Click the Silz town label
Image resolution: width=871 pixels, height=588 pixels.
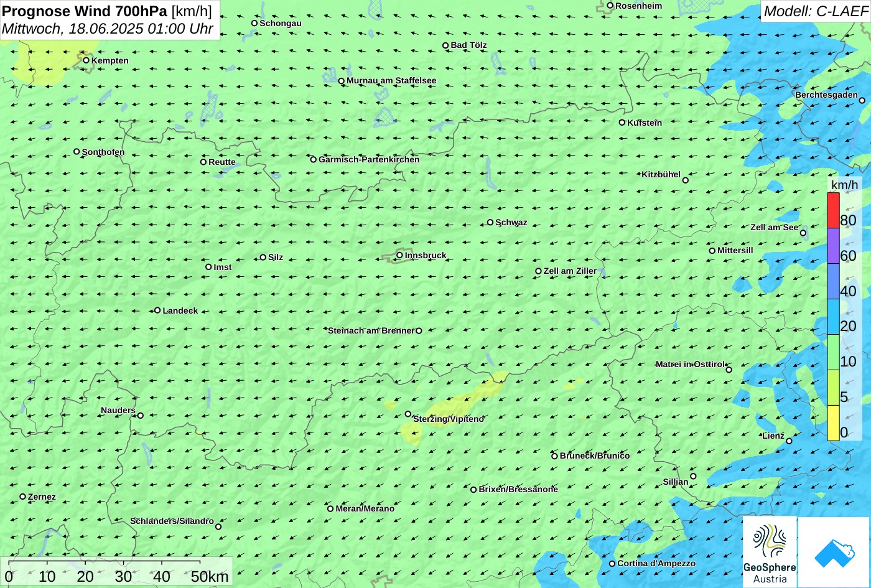point(276,257)
